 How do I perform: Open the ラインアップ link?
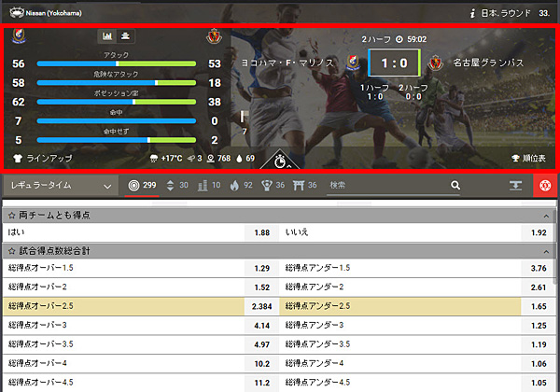click(x=43, y=158)
